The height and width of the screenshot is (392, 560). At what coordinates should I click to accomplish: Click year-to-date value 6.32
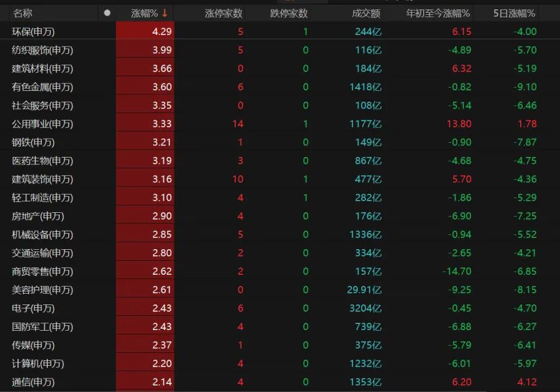coord(462,69)
